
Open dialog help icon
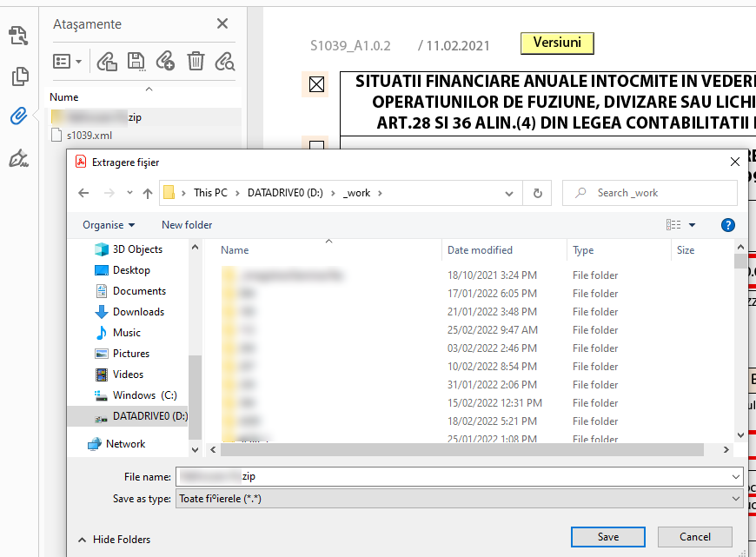[727, 225]
